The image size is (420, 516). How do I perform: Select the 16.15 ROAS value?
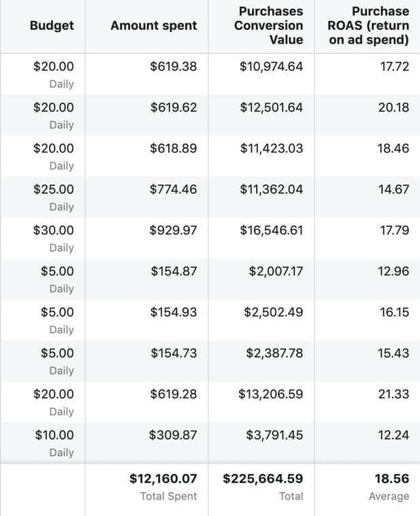coord(394,312)
